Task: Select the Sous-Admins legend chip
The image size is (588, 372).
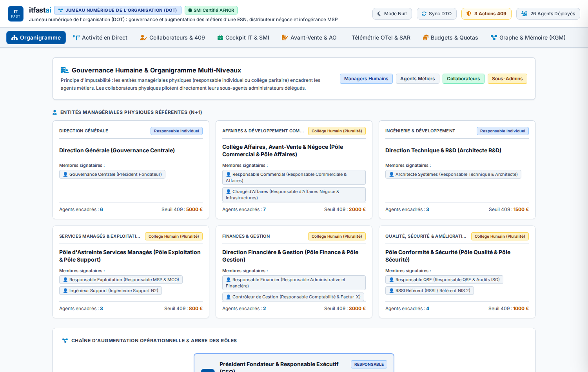Action: click(x=507, y=79)
